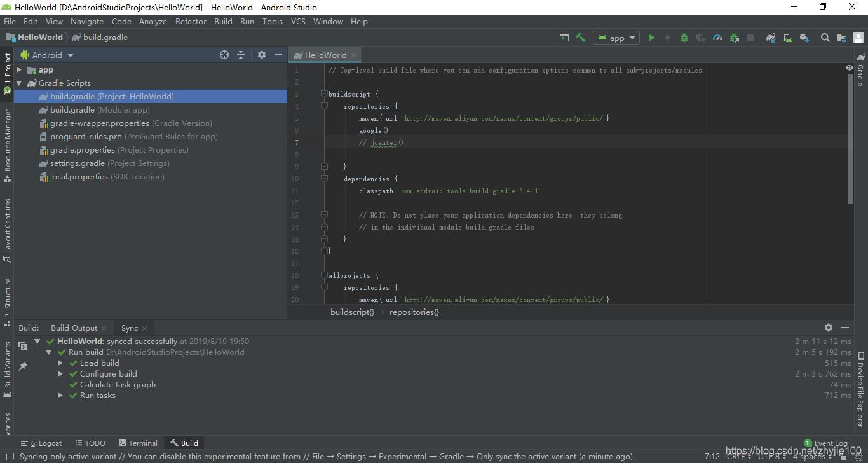Screen dimensions: 868x463
Task: Open the Terminal tool window
Action: coord(137,443)
